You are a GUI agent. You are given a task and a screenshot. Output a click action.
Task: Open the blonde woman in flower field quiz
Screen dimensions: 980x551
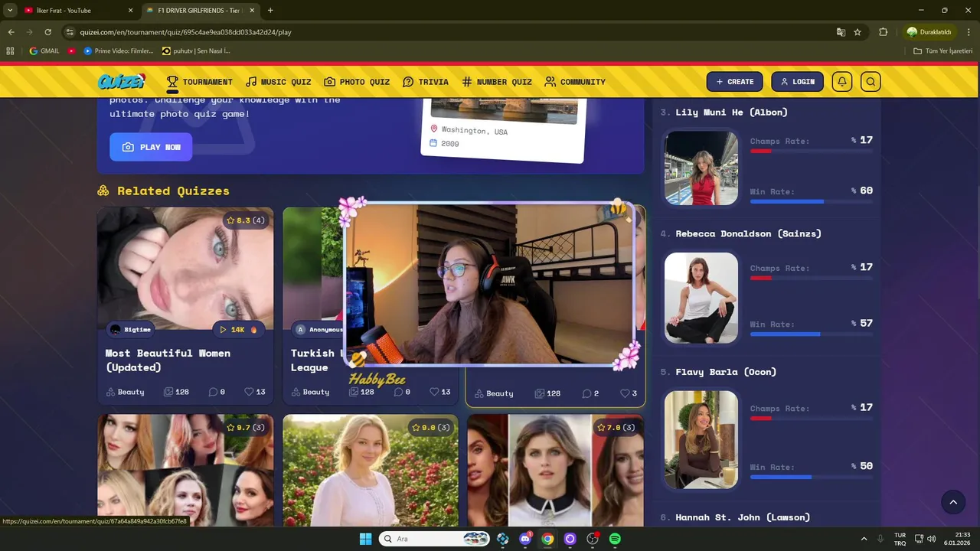click(371, 471)
